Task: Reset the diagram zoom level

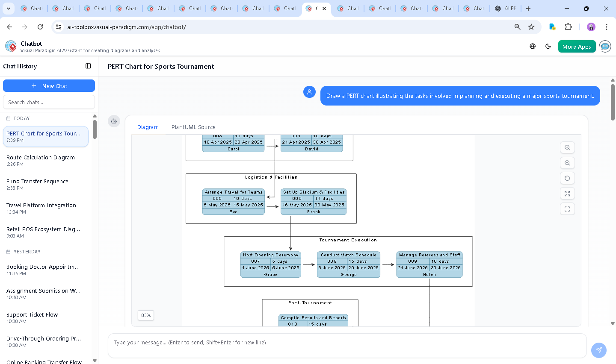Action: (x=567, y=178)
